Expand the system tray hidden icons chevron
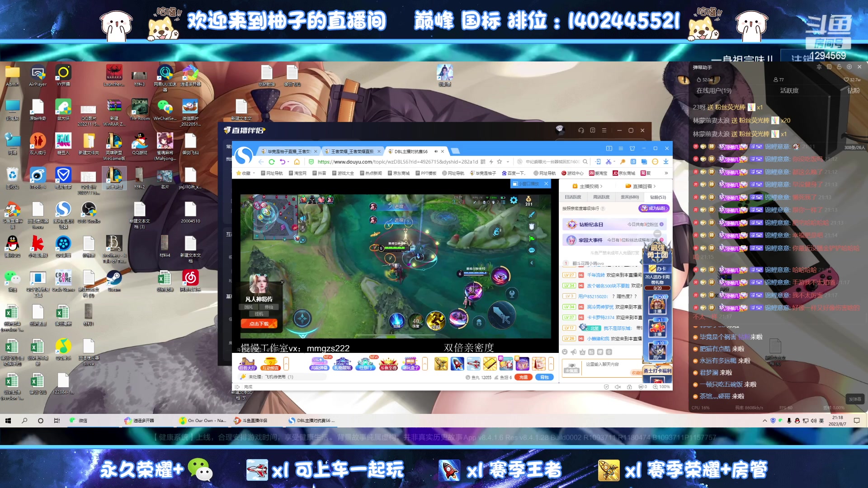 click(x=764, y=420)
